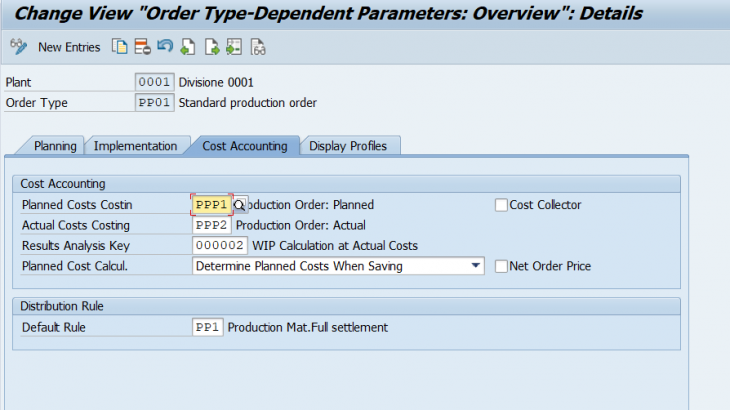Image resolution: width=730 pixels, height=410 pixels.
Task: Go to the Next Entry icon
Action: pos(212,47)
